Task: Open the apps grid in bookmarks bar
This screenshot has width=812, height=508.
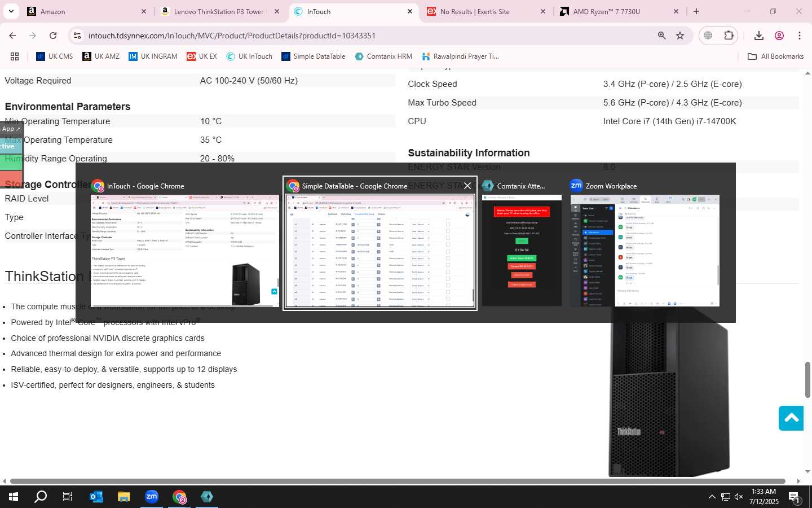Action: point(15,56)
